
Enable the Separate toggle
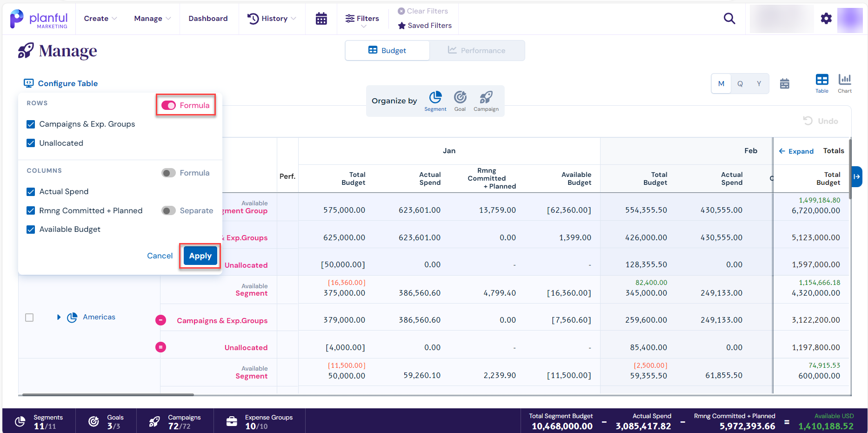click(x=168, y=211)
